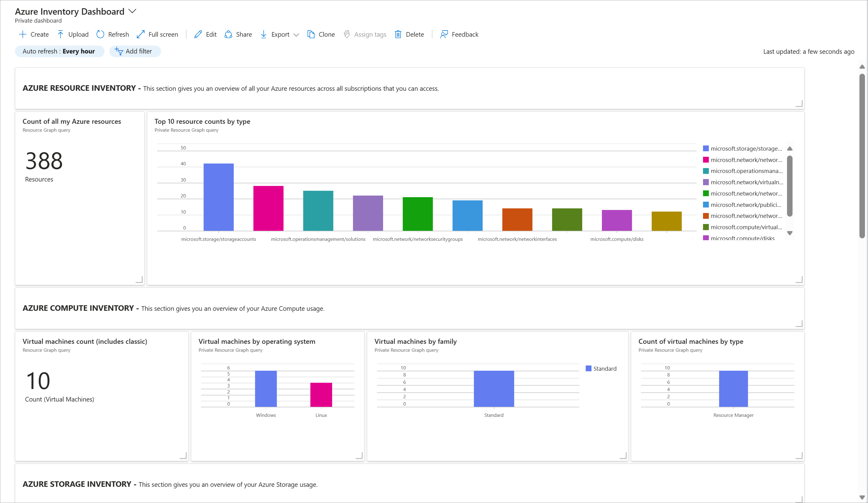868x503 pixels.
Task: Click the Refresh circular arrow icon
Action: pos(100,35)
